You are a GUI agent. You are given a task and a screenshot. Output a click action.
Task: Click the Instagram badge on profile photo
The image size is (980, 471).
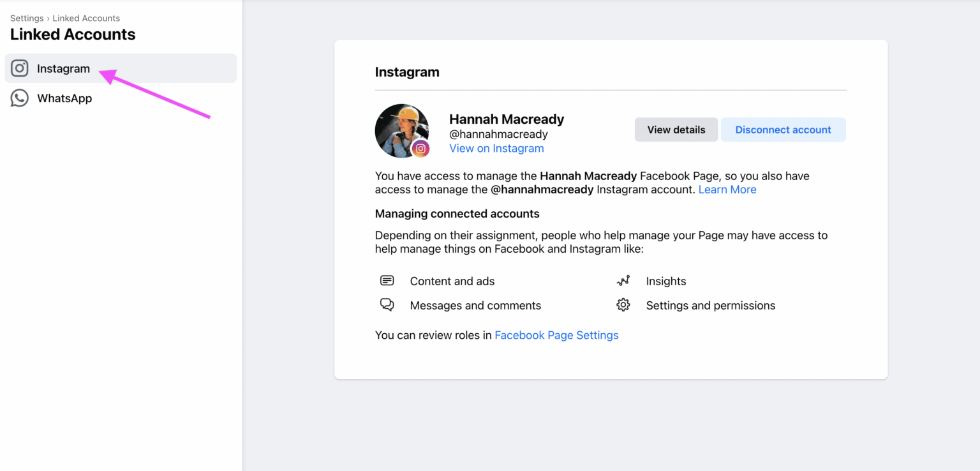tap(420, 149)
